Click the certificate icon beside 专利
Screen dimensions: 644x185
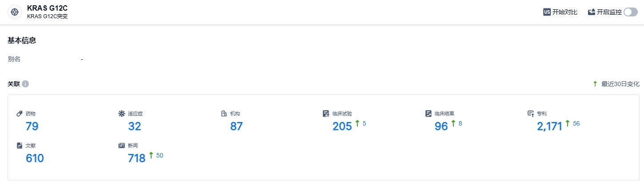[531, 114]
